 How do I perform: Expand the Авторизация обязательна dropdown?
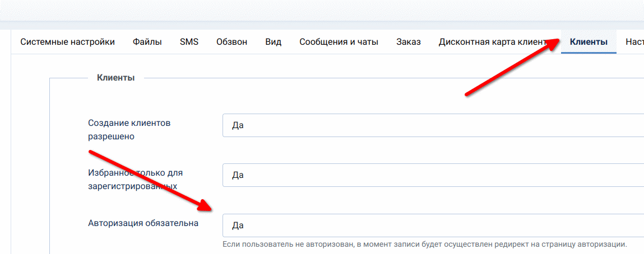pyautogui.click(x=433, y=225)
